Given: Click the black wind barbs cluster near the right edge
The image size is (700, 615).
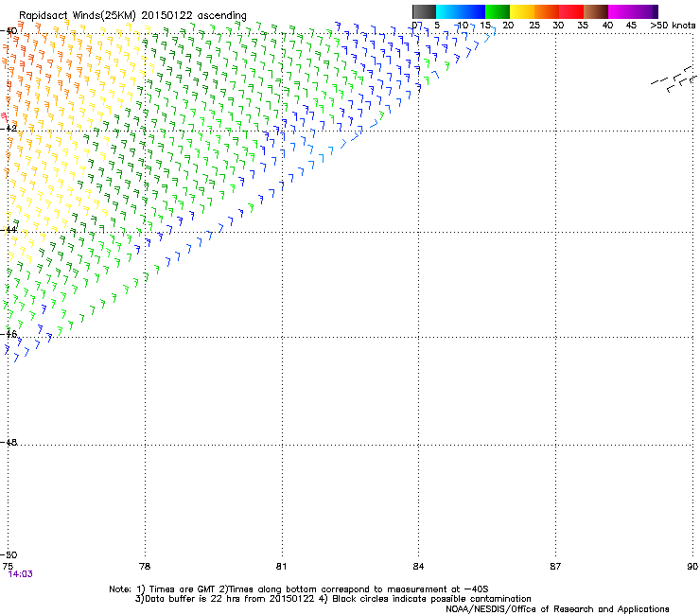Looking at the screenshot, I should tap(674, 79).
